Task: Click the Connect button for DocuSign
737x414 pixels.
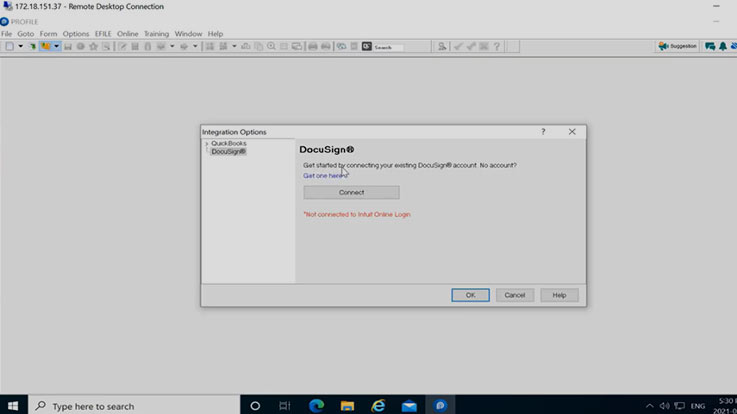Action: 352,192
